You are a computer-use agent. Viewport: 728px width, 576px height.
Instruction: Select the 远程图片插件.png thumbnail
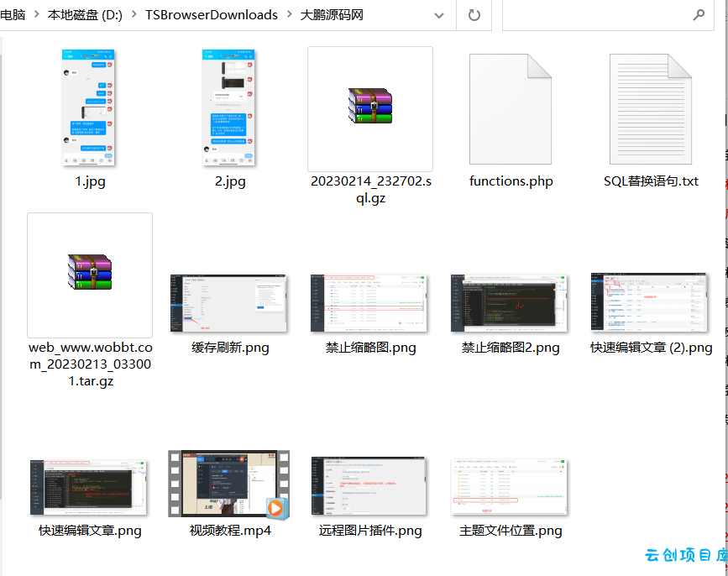pos(369,486)
